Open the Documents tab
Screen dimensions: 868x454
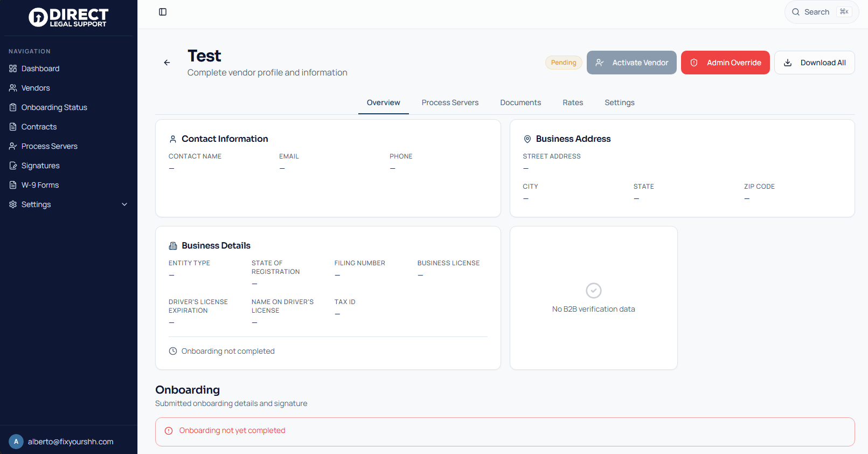pyautogui.click(x=520, y=102)
